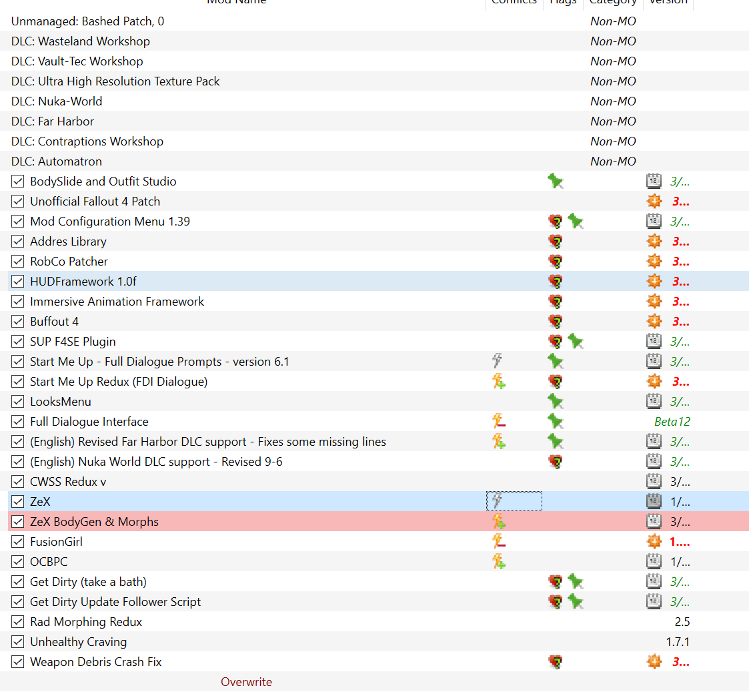
Task: Click the green flag on SUP F4SE Plugin row
Action: point(575,342)
